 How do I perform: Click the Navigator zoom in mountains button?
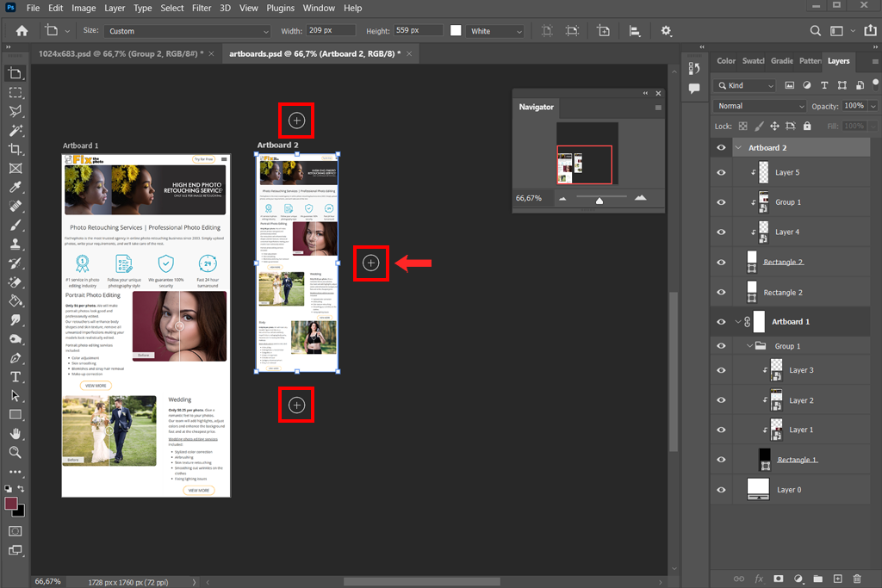(x=640, y=198)
